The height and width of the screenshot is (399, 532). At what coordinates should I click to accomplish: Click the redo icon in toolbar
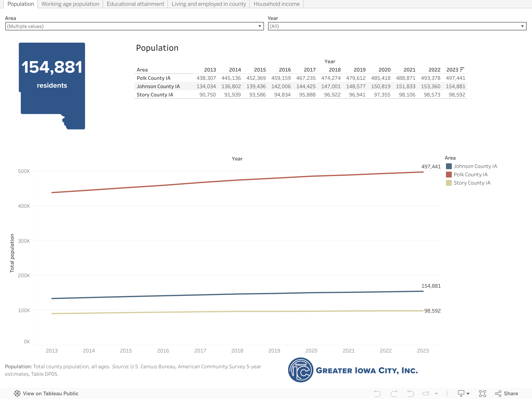[x=394, y=393]
